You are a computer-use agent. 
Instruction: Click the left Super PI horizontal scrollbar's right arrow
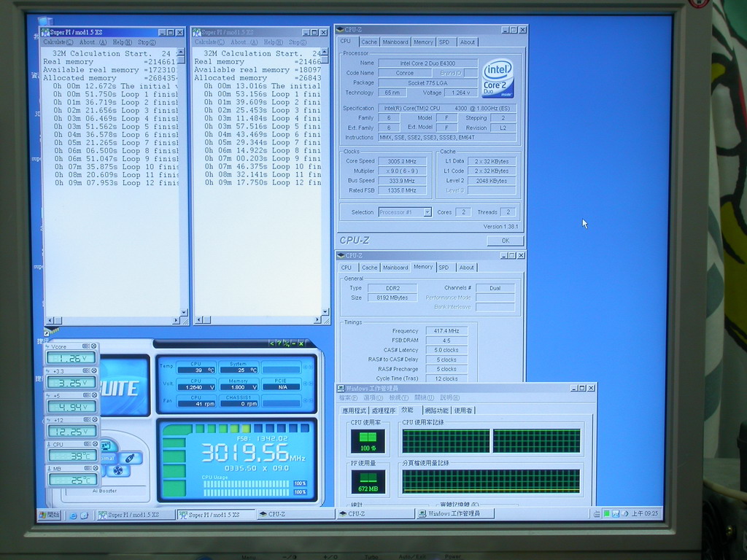coord(175,321)
